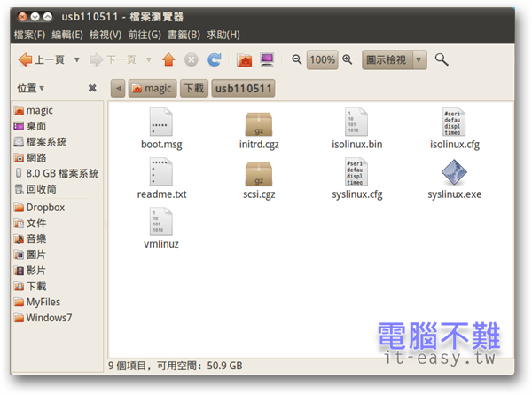Open search with the magnifier icon

pyautogui.click(x=442, y=60)
